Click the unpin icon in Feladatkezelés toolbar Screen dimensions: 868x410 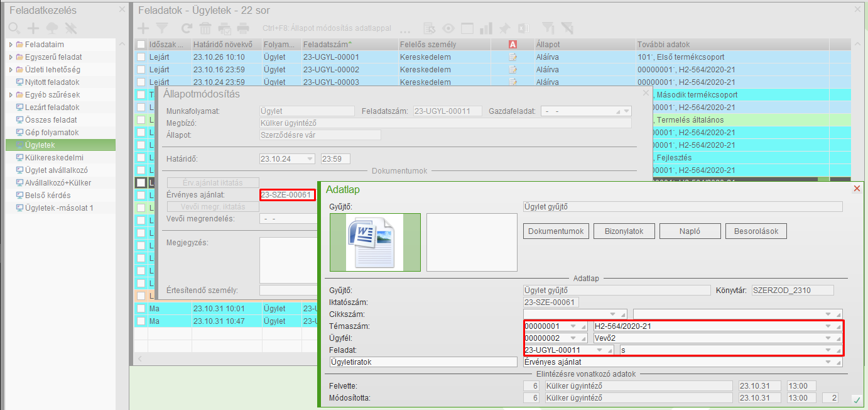pyautogui.click(x=70, y=28)
